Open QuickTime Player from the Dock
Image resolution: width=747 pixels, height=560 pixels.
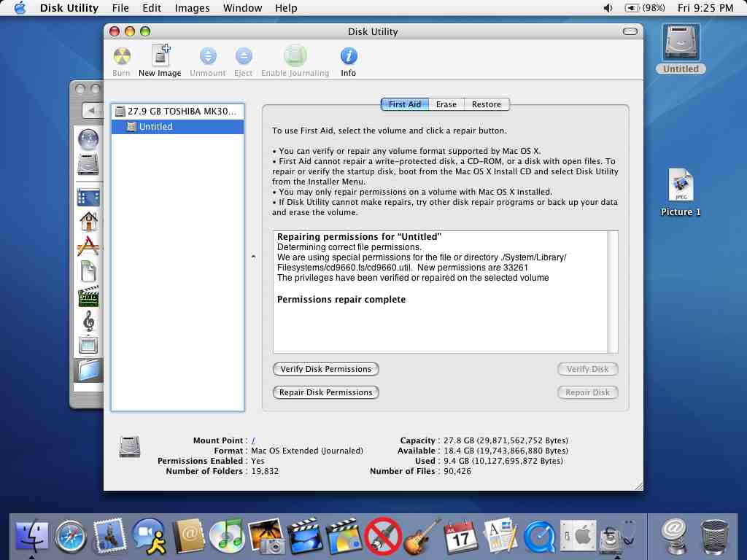coord(539,537)
